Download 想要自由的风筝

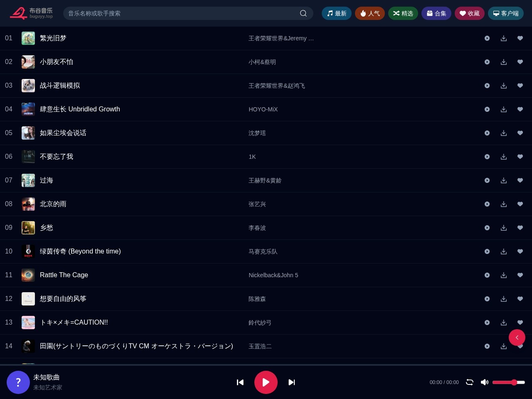point(504,299)
